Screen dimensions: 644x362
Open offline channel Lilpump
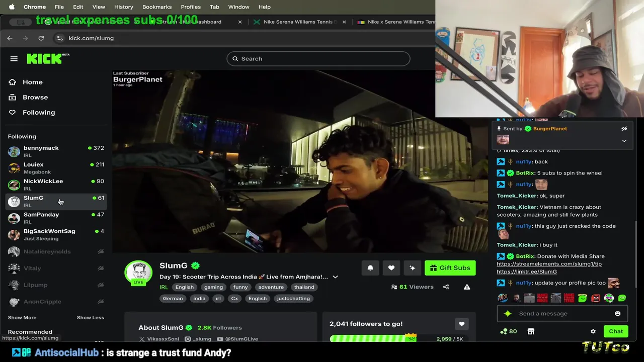tap(56, 285)
